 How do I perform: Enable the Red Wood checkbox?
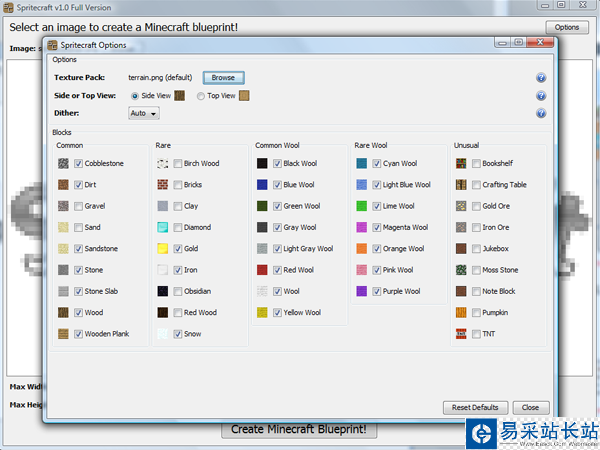[x=178, y=313]
